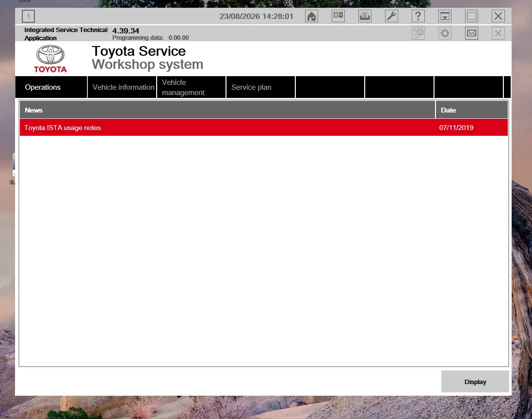Open the Service plan tab

click(260, 87)
